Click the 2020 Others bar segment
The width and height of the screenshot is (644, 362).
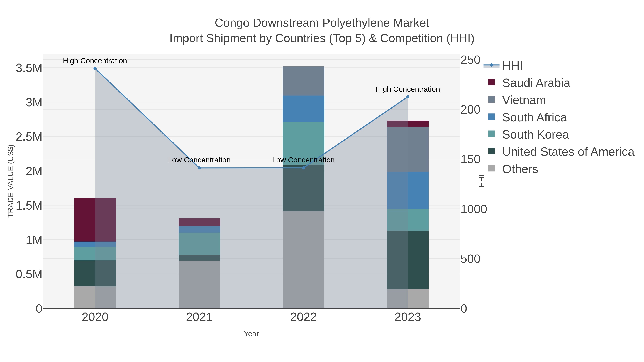(x=95, y=297)
